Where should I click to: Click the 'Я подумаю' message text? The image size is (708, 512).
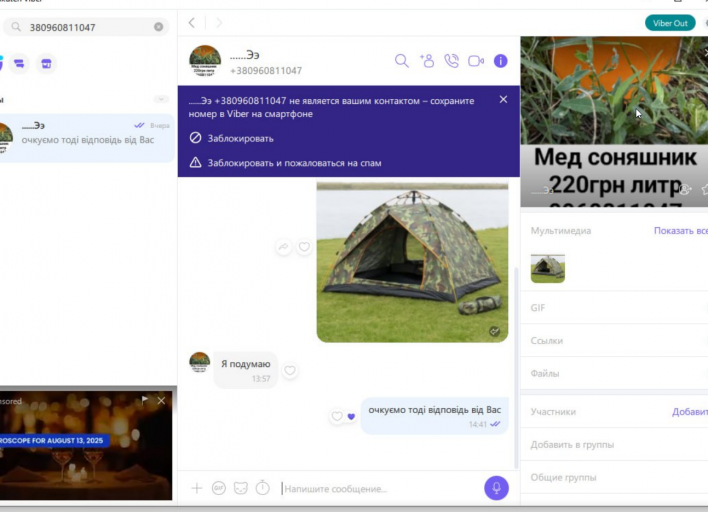click(x=246, y=364)
